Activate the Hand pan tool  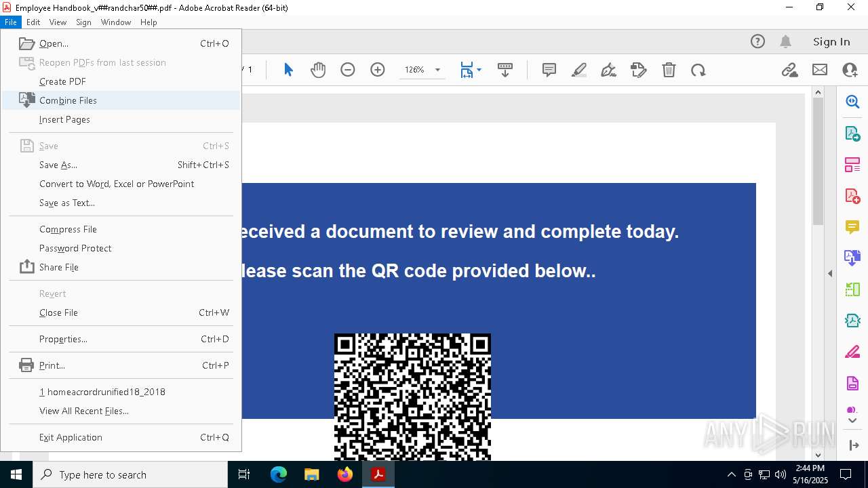(x=318, y=70)
